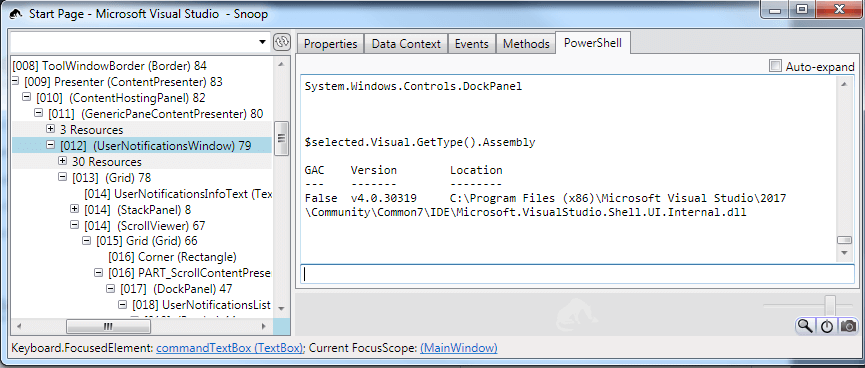Click the Snoop icon in the title bar
The height and width of the screenshot is (368, 865).
click(x=17, y=14)
